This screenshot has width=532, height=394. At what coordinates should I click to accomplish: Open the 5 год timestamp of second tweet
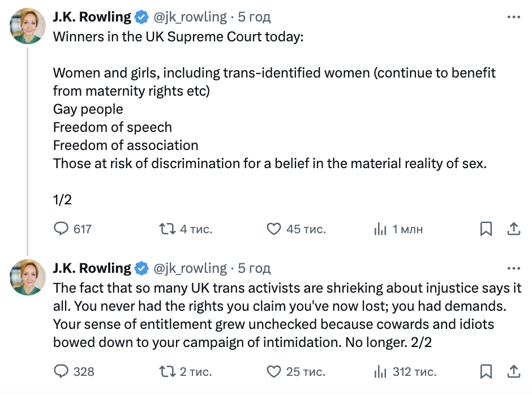point(254,268)
